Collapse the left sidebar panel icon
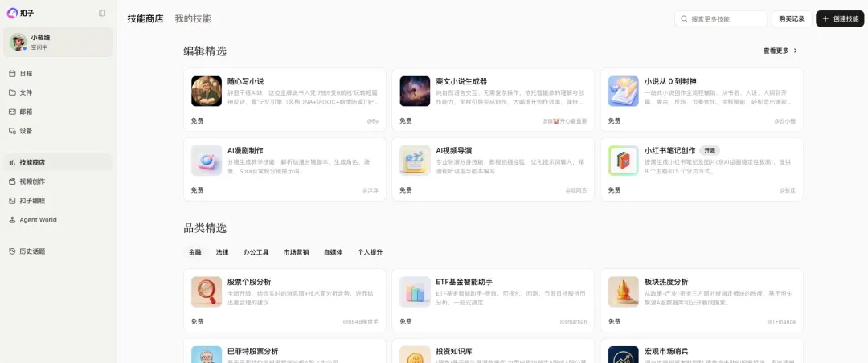Viewport: 868px width, 363px height. tap(102, 13)
